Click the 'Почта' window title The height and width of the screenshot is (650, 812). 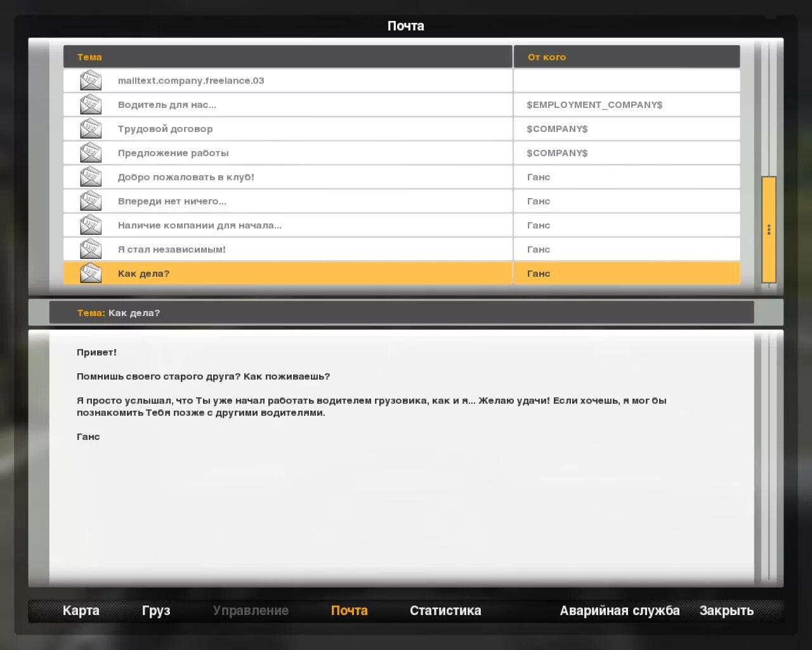(x=406, y=26)
